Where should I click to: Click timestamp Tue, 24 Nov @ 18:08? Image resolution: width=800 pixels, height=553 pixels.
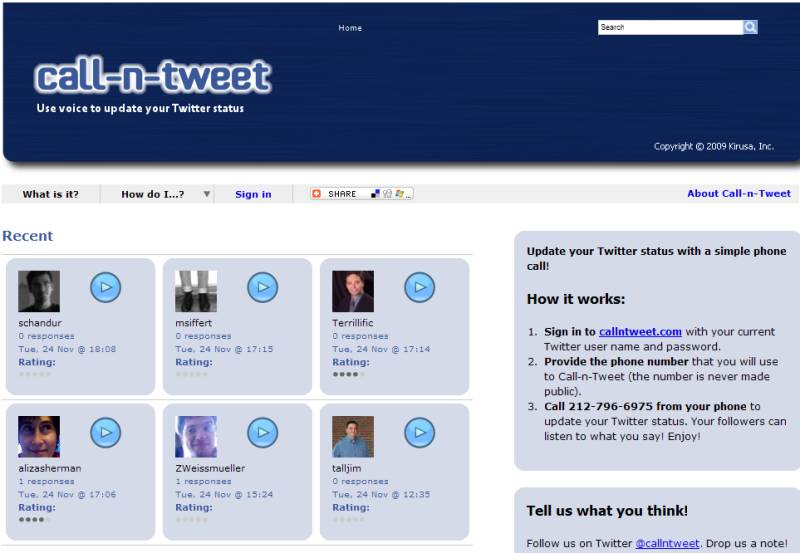(x=67, y=349)
